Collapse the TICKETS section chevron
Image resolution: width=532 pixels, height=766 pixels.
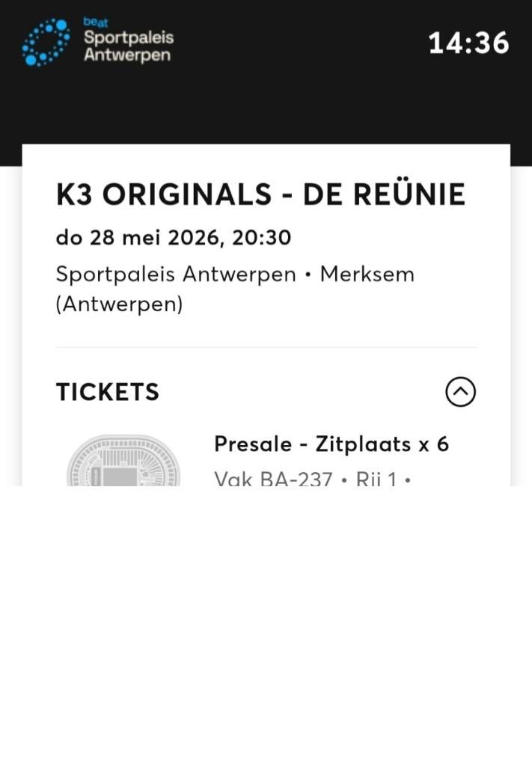[460, 391]
